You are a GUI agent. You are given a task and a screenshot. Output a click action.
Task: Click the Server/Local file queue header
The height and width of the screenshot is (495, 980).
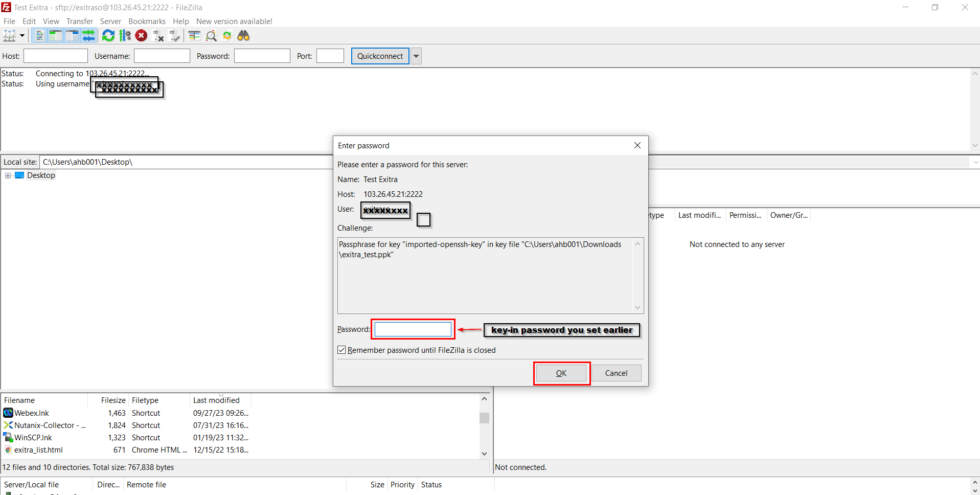click(47, 485)
